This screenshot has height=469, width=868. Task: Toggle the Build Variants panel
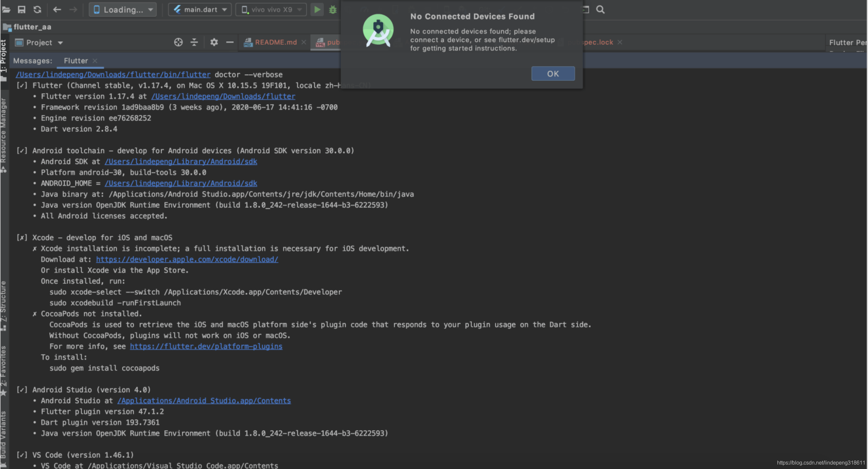[4, 435]
